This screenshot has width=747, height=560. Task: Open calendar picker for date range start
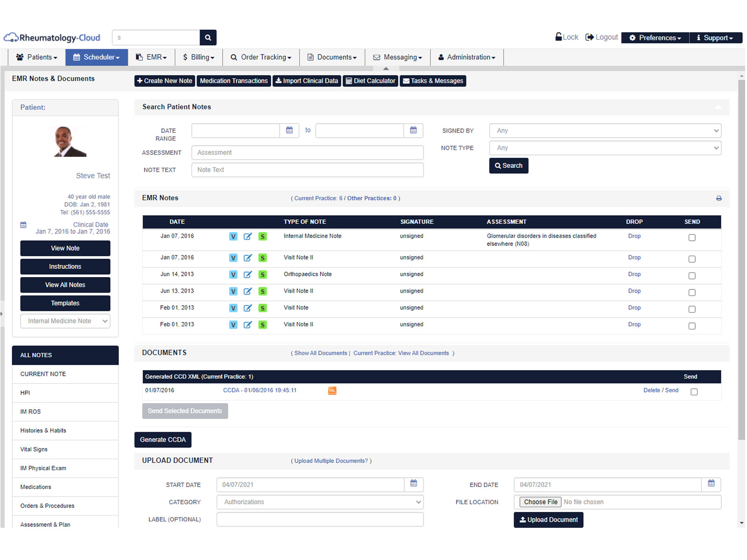tap(289, 131)
